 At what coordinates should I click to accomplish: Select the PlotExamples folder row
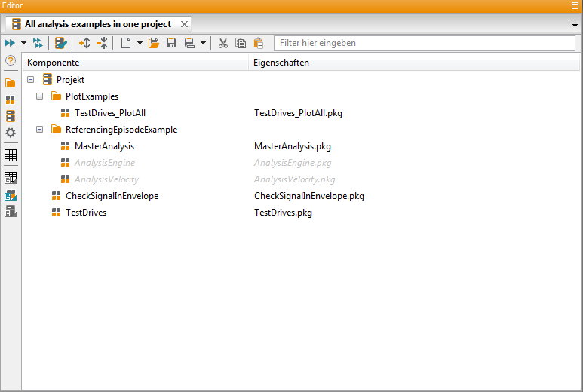(92, 96)
